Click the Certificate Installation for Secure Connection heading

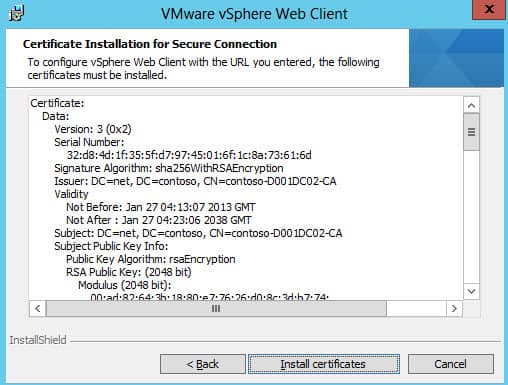click(150, 44)
